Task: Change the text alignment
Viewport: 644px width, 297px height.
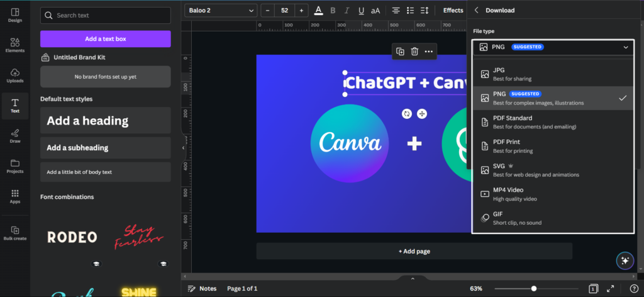Action: 396,10
